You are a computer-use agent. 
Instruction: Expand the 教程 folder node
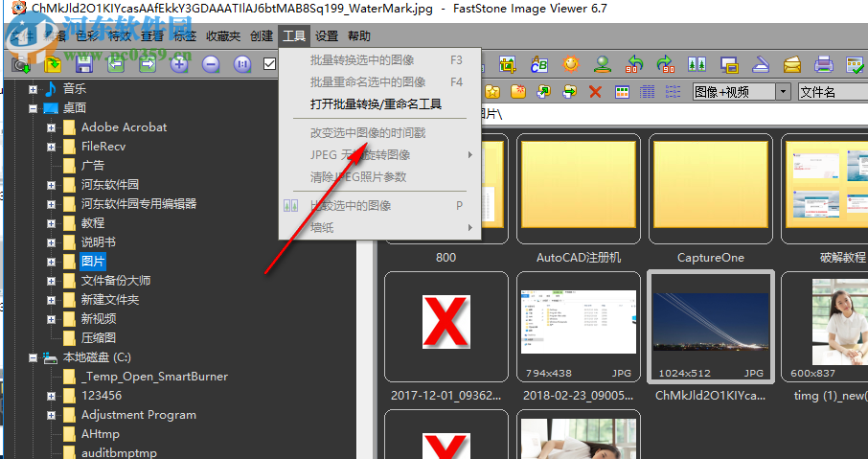[x=51, y=223]
